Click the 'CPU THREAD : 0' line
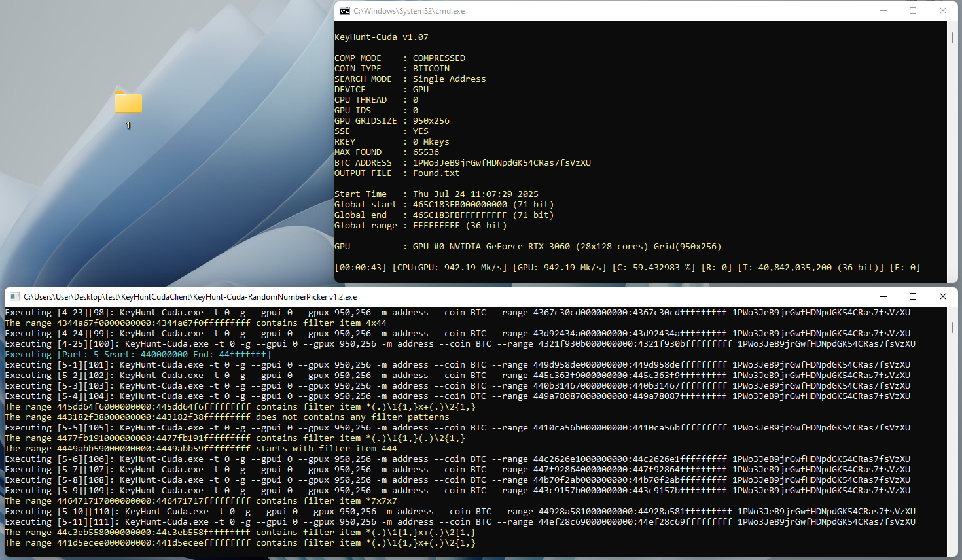 [376, 100]
